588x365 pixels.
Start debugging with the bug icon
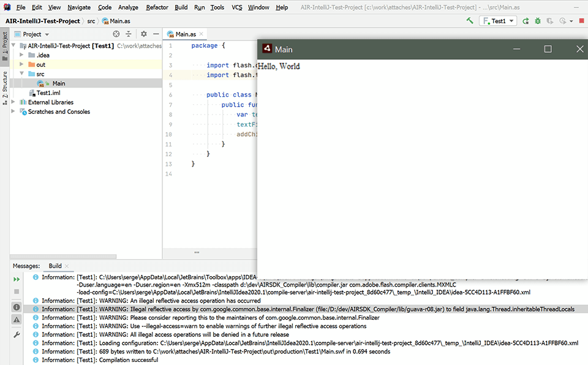[x=538, y=21]
